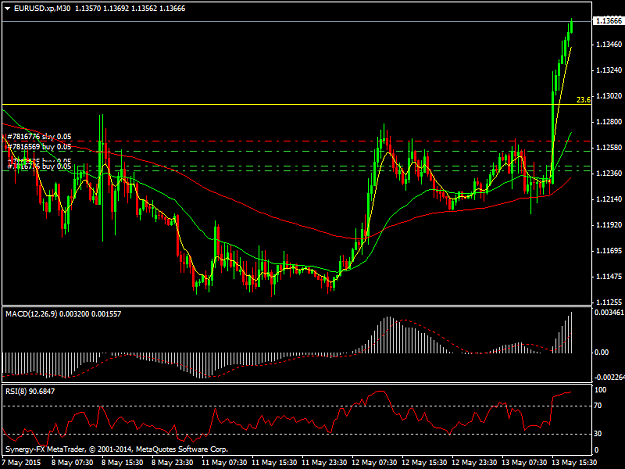Click time axis label 12 May 15:30
This screenshot has width=625, height=469.
pyautogui.click(x=424, y=462)
